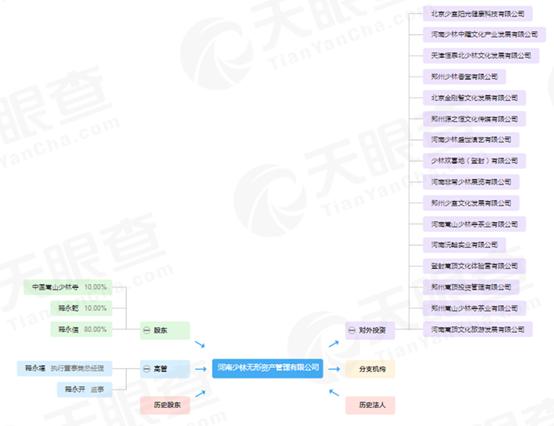
Task: Select the 高管 category label
Action: (160, 369)
